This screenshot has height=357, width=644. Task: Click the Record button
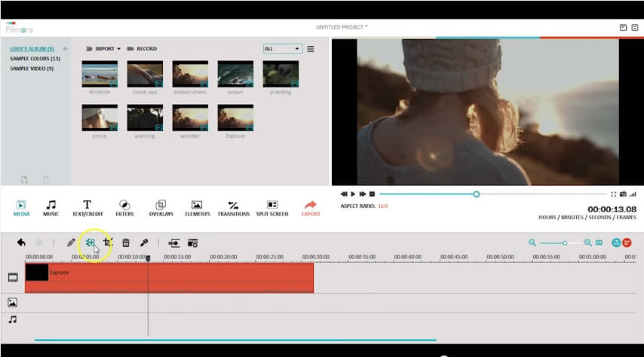(x=142, y=48)
